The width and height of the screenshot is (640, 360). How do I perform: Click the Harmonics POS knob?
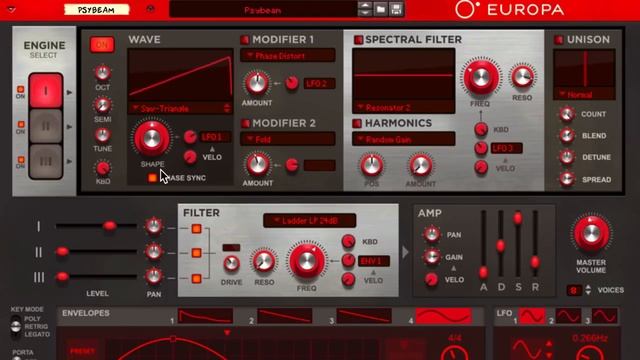[x=371, y=165]
